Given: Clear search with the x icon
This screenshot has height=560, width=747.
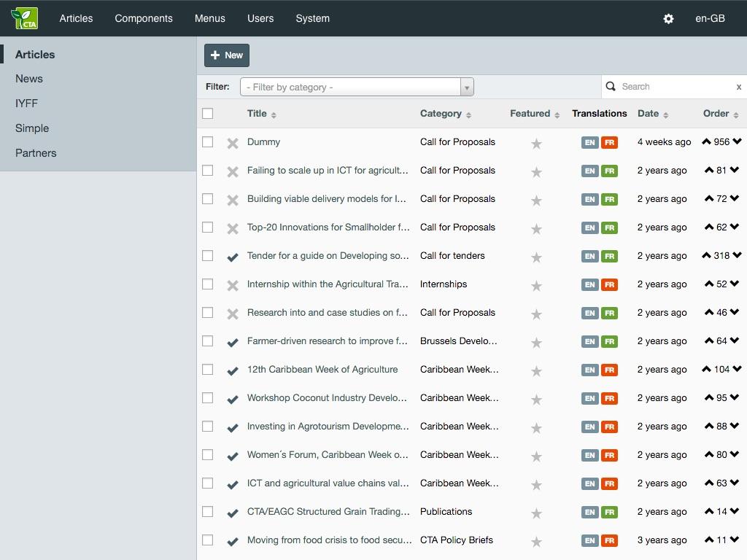Looking at the screenshot, I should tap(738, 87).
